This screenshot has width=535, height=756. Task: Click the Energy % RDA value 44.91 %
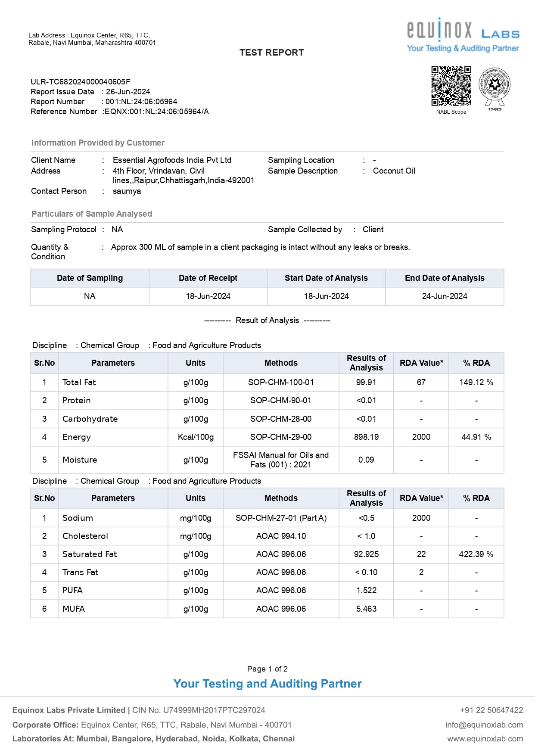coord(476,437)
